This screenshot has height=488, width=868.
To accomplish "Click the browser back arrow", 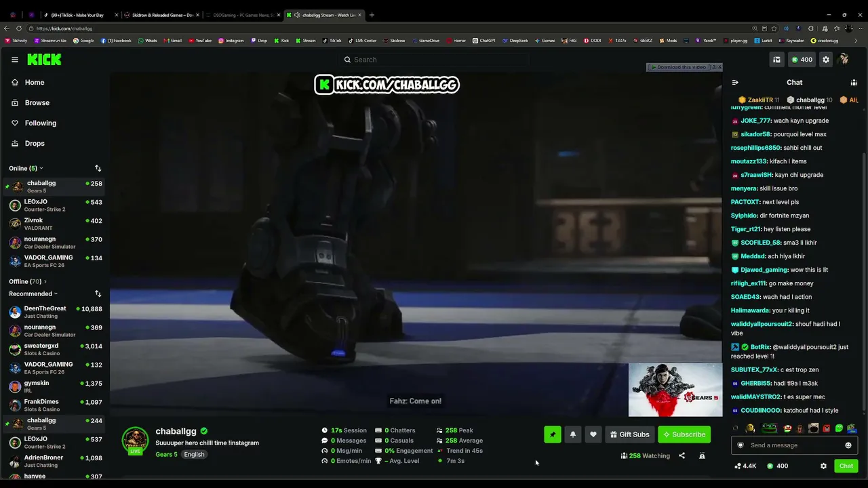I will [7, 28].
